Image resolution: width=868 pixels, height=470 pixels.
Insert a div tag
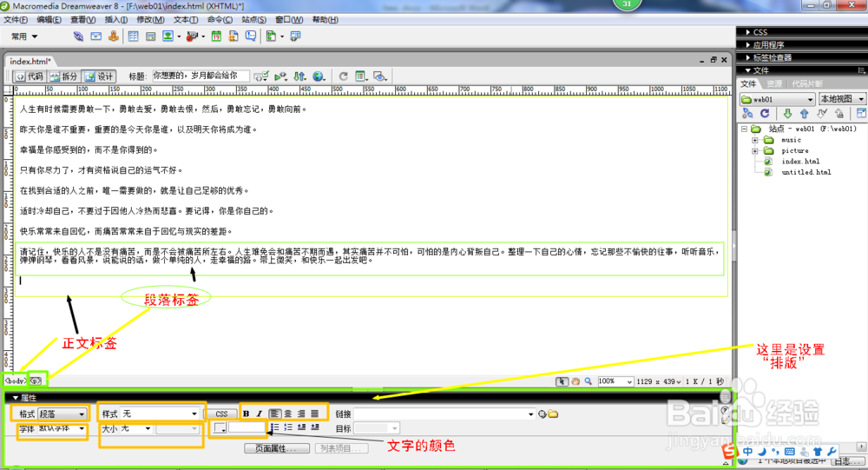[x=150, y=36]
